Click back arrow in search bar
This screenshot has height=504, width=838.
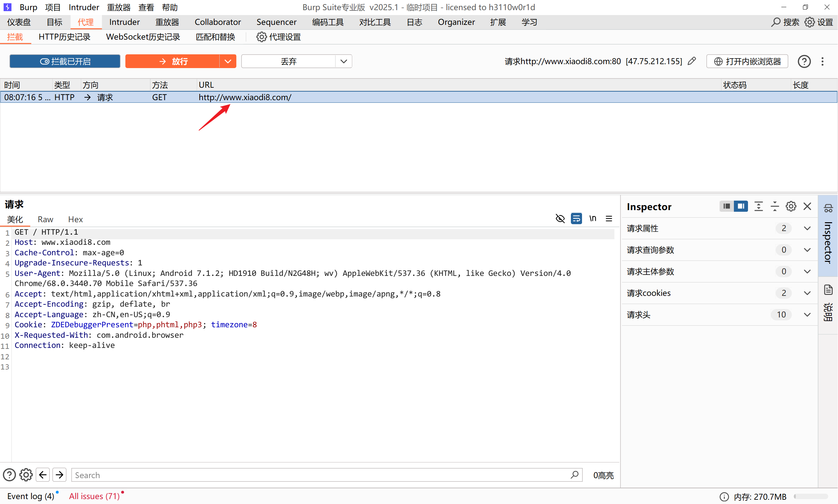pos(43,475)
